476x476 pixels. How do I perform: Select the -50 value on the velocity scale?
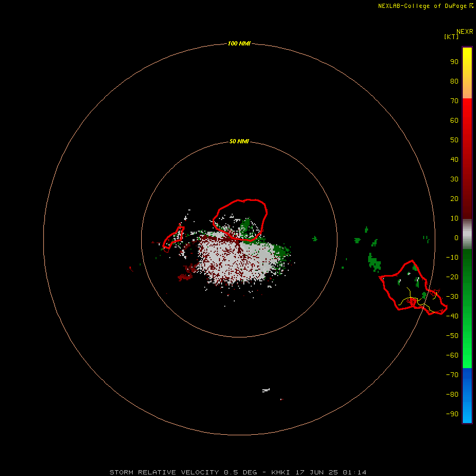(452, 335)
